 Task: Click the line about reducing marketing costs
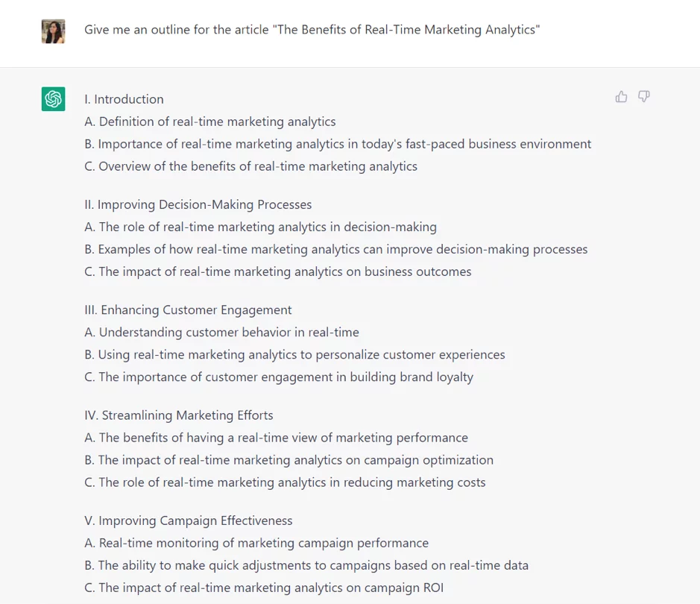click(x=285, y=482)
